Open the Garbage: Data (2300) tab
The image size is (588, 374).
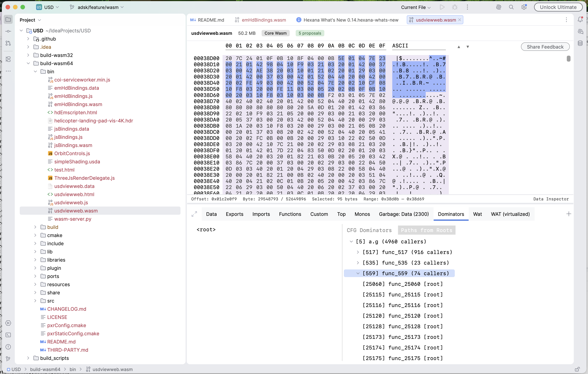pos(404,214)
